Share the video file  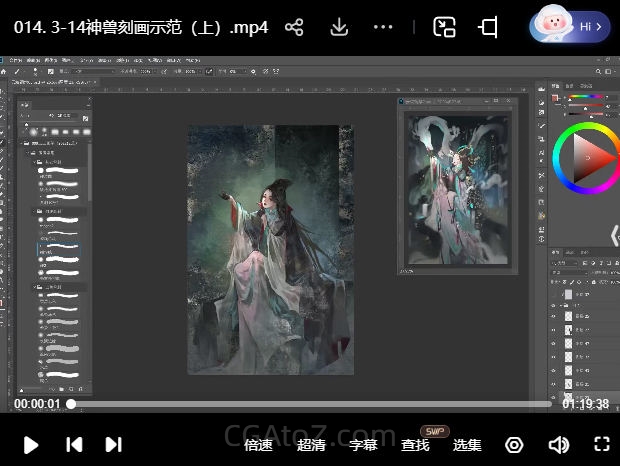click(294, 27)
